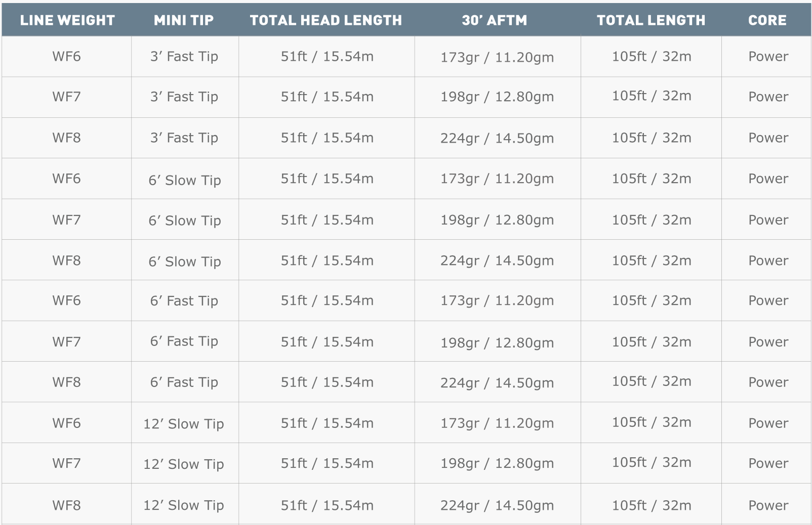Select the TOTAL HEAD LENGTH column header

pyautogui.click(x=326, y=20)
